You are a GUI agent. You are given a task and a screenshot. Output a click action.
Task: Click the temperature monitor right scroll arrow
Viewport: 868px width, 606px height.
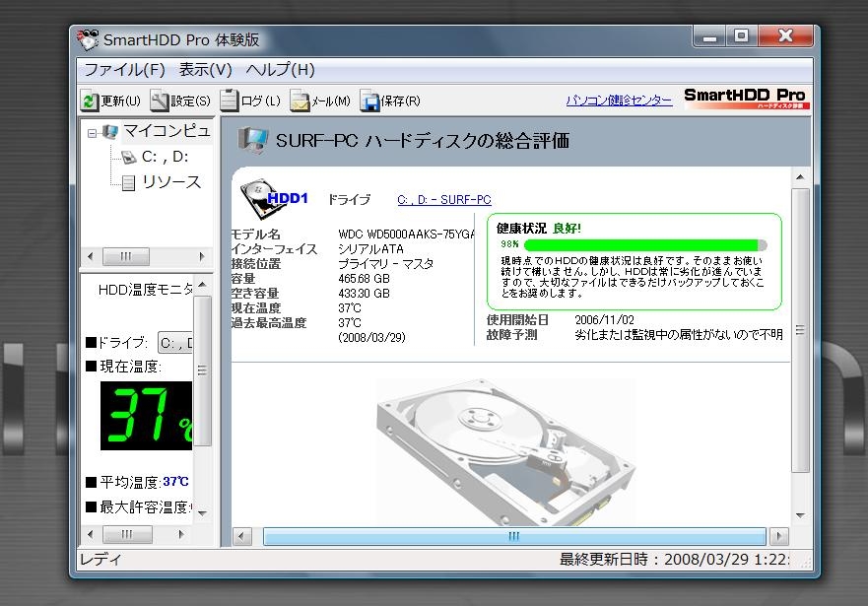(181, 534)
